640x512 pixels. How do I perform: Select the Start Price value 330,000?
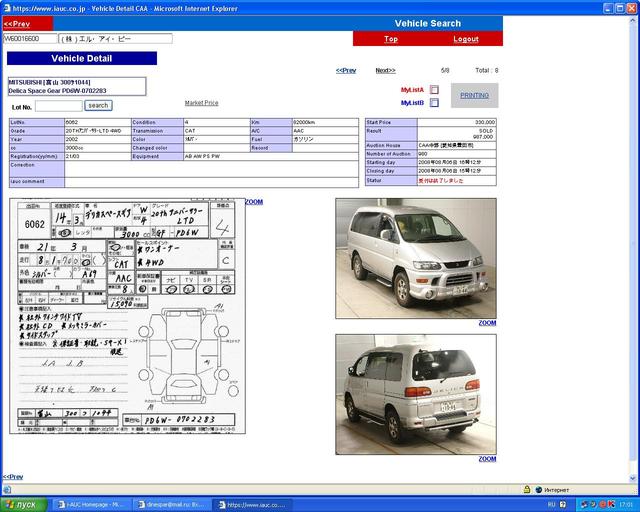485,122
